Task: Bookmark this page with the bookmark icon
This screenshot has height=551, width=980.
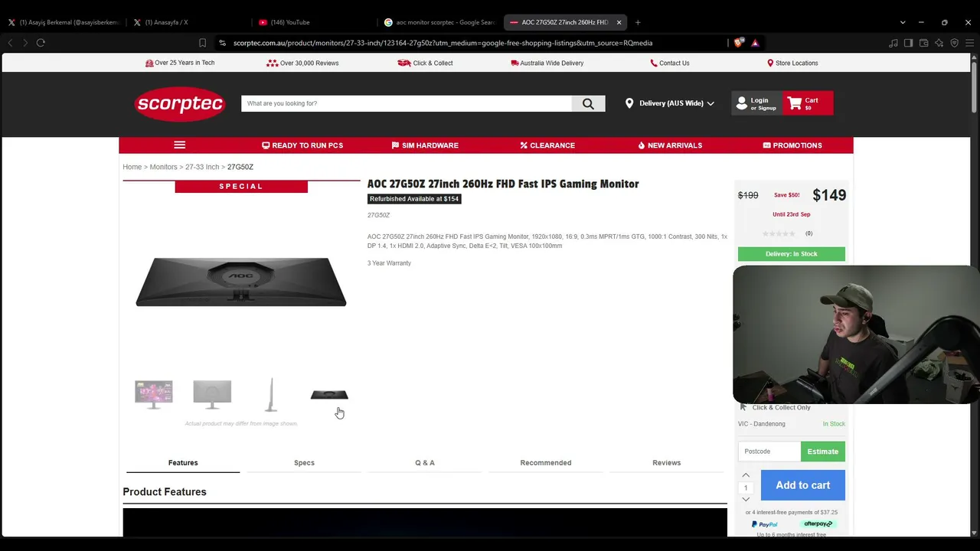Action: pos(202,43)
